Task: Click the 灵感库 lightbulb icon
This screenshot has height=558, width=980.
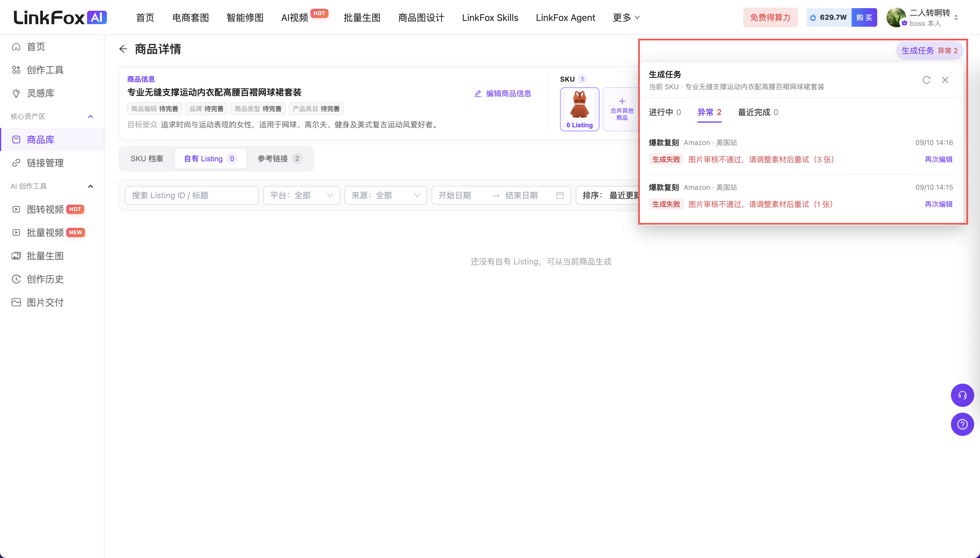Action: [16, 93]
